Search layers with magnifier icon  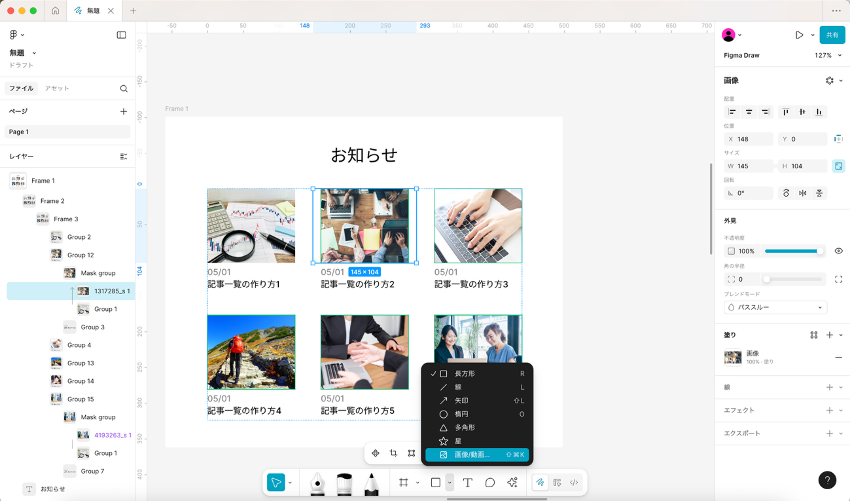[124, 88]
